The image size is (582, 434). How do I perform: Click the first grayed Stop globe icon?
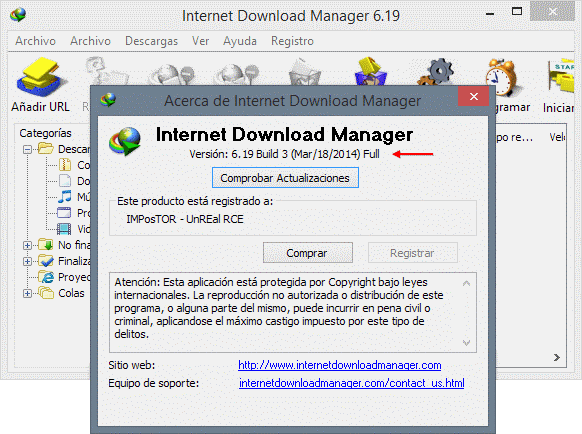171,74
